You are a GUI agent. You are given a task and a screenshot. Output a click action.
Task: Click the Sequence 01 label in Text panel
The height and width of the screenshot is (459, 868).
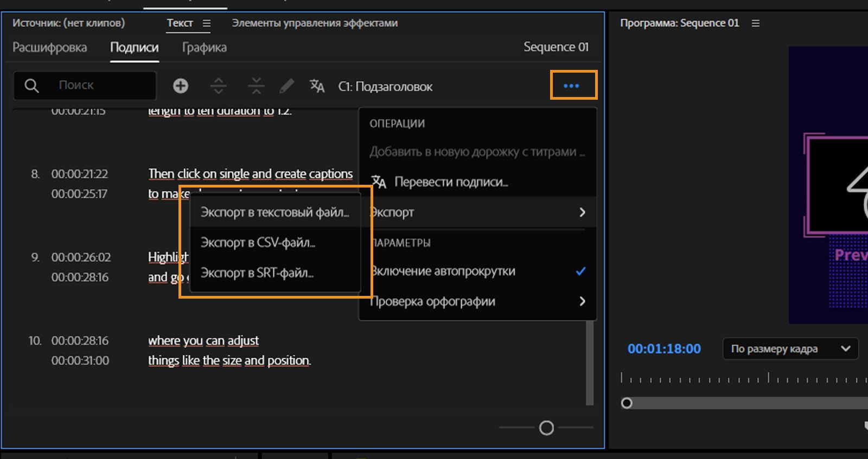556,47
